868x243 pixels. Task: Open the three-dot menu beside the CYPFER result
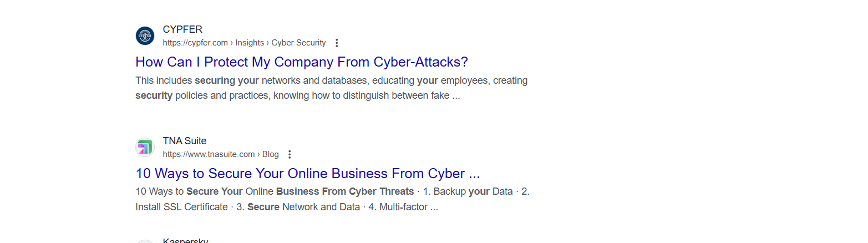click(x=336, y=43)
